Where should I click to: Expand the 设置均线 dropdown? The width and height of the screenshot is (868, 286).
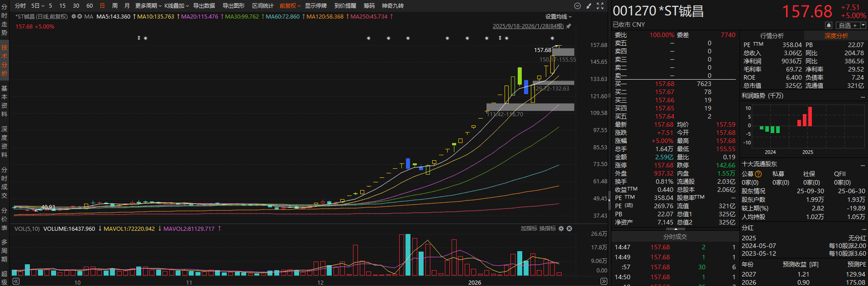(558, 17)
